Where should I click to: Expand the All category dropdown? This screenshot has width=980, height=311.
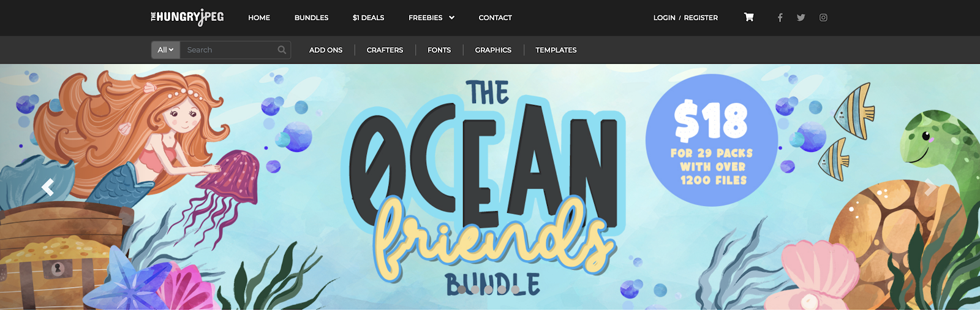[165, 50]
